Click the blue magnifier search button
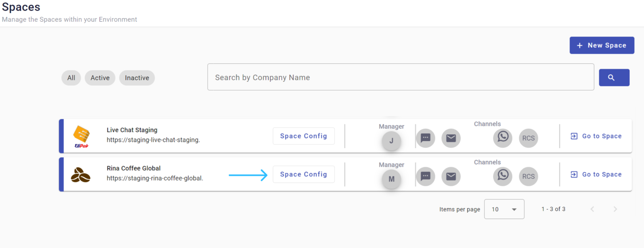 click(614, 78)
